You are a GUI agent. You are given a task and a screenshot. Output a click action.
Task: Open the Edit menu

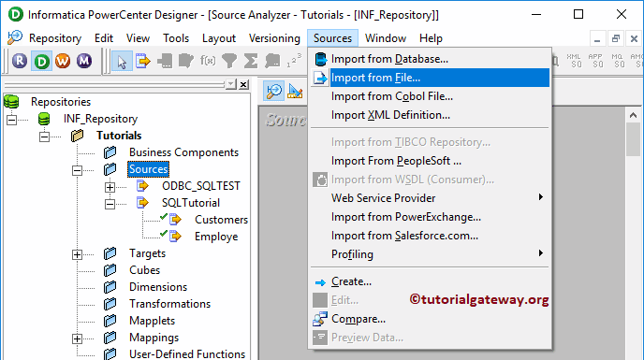tap(104, 38)
